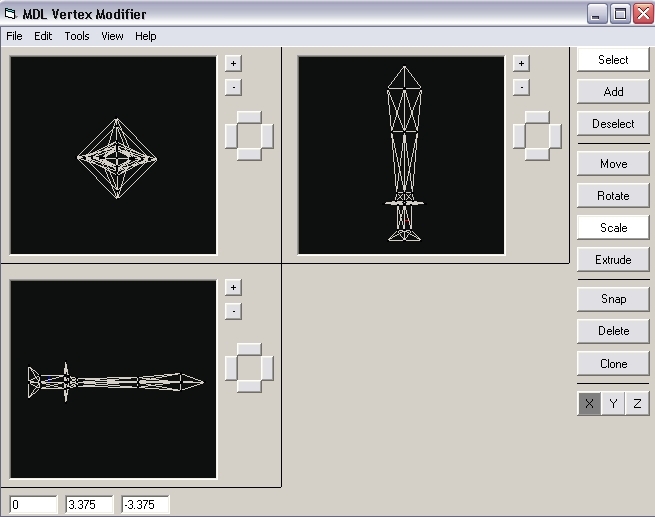Zoom out the bottom-left viewport with minus
The width and height of the screenshot is (655, 517).
pyautogui.click(x=233, y=311)
